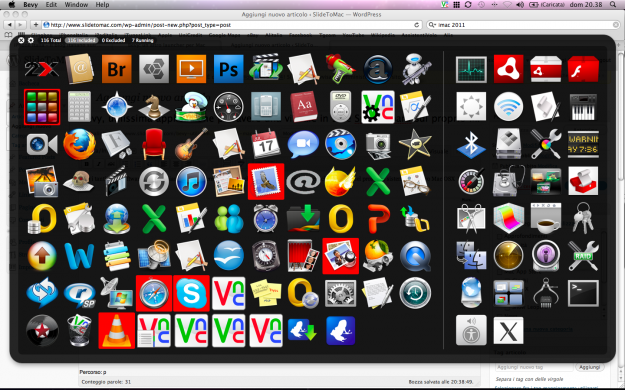Image resolution: width=625 pixels, height=390 pixels.
Task: Show the 0 Excluded apps filter
Action: pos(113,40)
